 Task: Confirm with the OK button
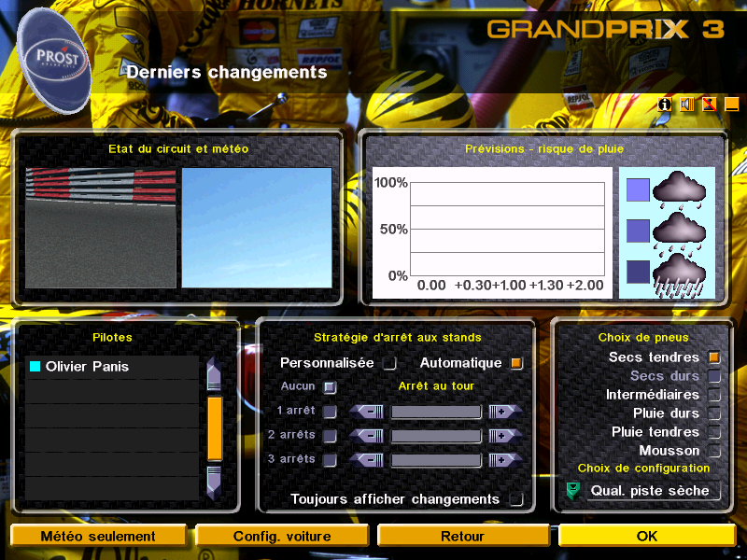(647, 536)
